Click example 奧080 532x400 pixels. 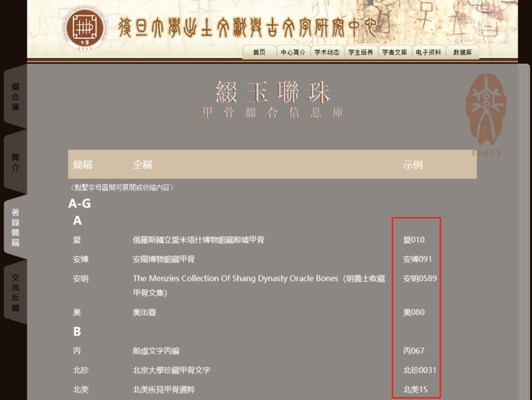click(x=414, y=312)
